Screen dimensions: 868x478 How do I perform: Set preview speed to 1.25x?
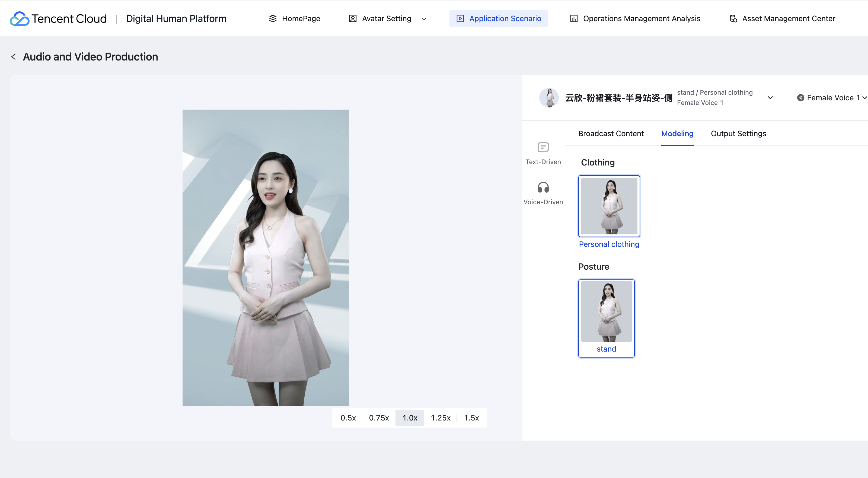tap(441, 418)
